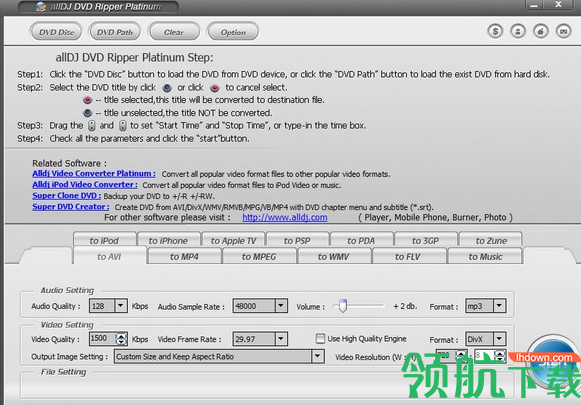
Task: Open the Super Clone DVD link
Action: coord(67,196)
